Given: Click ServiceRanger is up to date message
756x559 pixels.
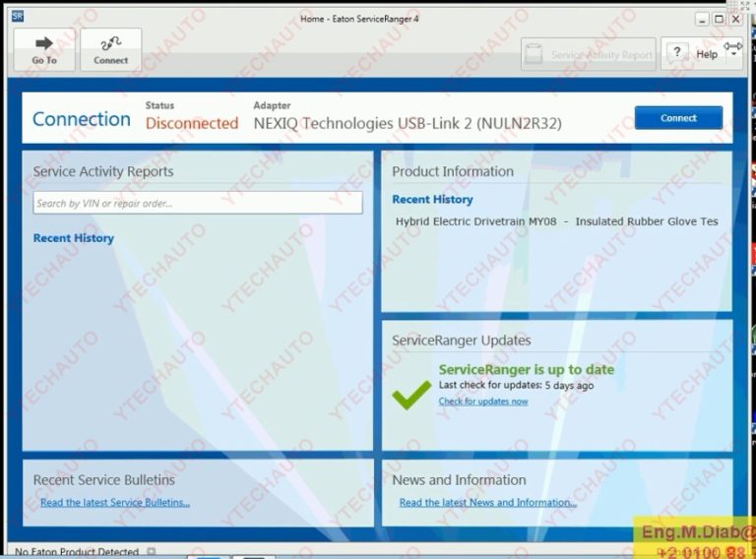Looking at the screenshot, I should [x=527, y=370].
